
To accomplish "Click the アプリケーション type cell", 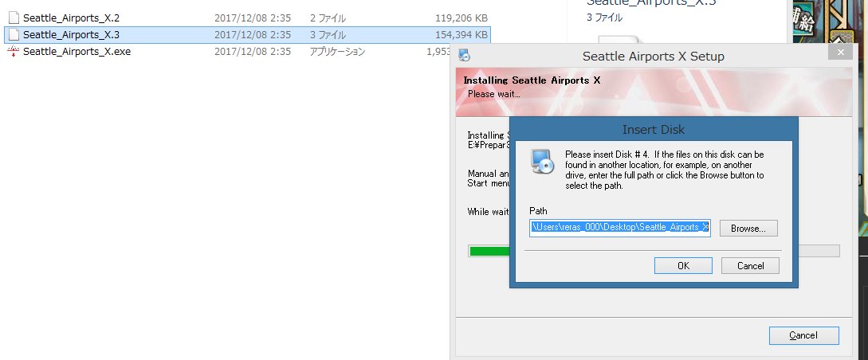I will (338, 52).
